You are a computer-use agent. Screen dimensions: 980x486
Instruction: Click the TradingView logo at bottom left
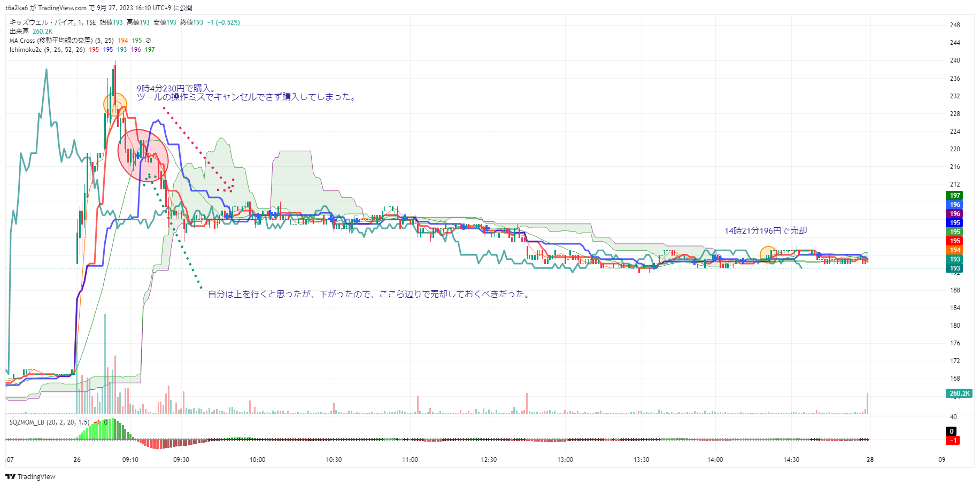(x=30, y=476)
